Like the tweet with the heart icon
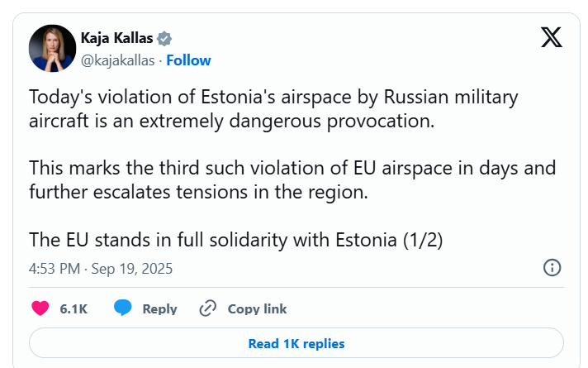This screenshot has height=368, width=588. click(x=40, y=308)
